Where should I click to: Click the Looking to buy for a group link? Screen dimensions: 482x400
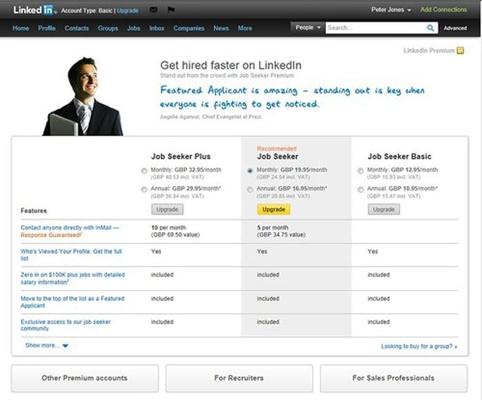[419, 346]
